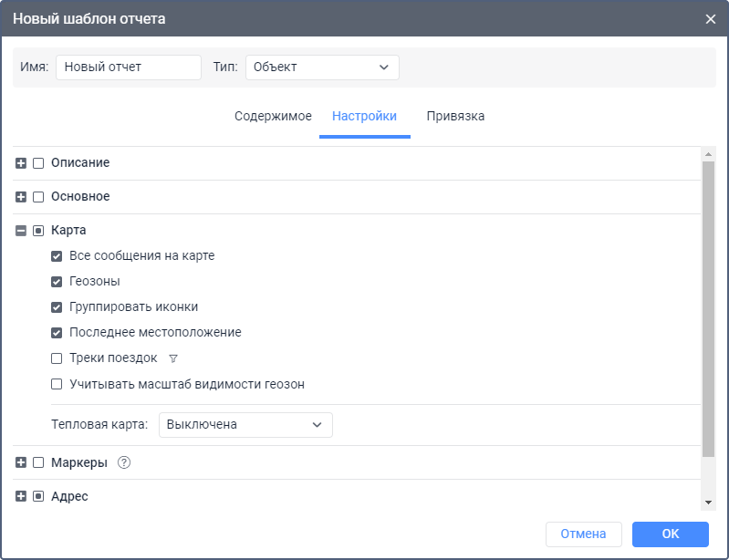
Task: Collapse the Карта section minus icon
Action: (x=21, y=231)
